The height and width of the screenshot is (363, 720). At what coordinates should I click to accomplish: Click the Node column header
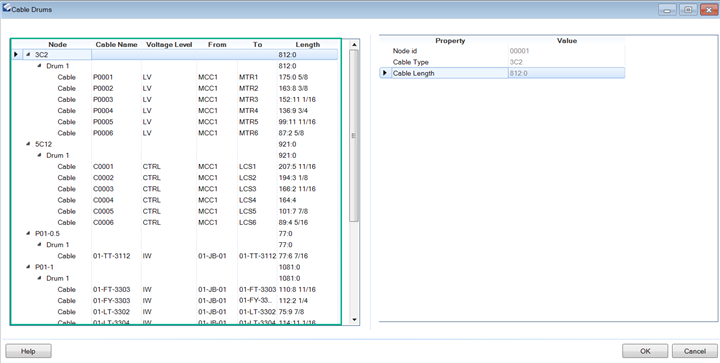pyautogui.click(x=57, y=45)
